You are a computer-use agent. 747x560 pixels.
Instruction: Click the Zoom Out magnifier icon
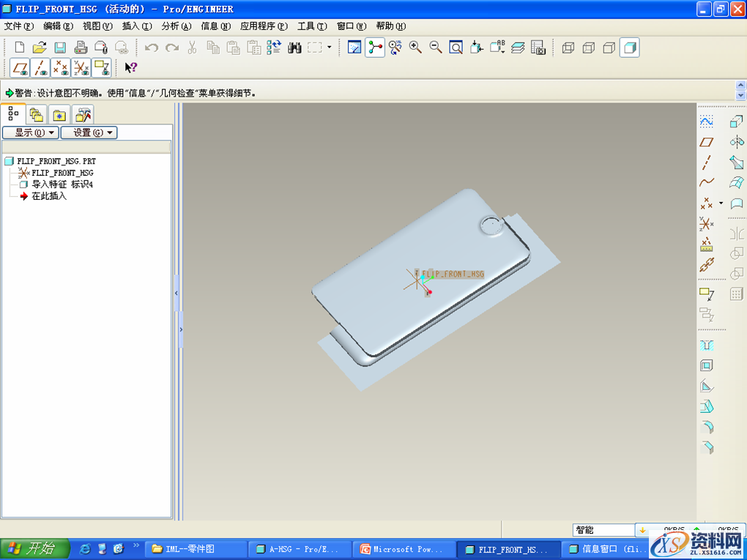435,48
